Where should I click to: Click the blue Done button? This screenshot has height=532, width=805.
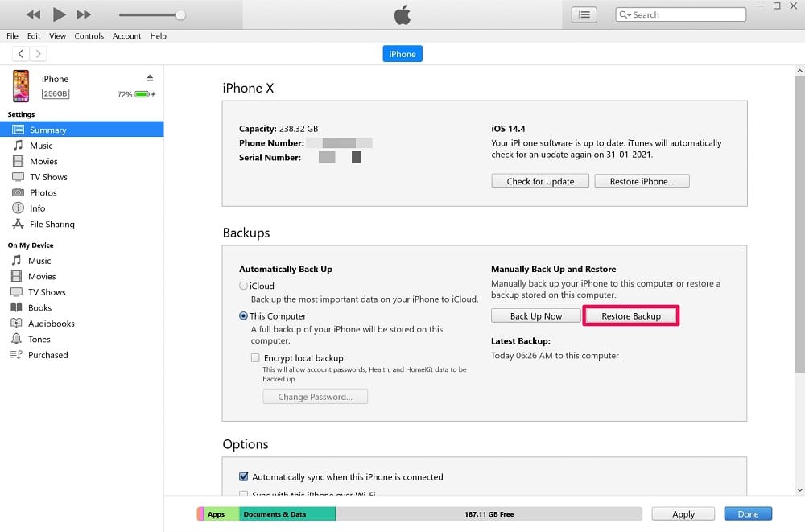[x=748, y=514]
